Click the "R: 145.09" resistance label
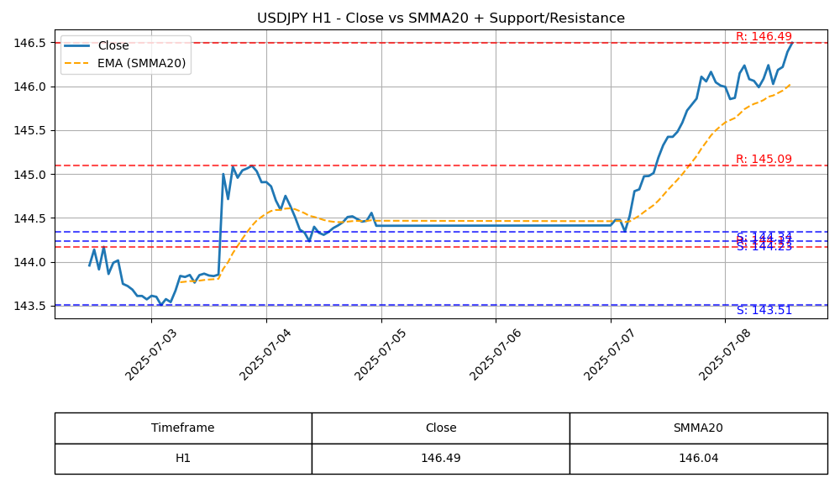 (x=764, y=159)
